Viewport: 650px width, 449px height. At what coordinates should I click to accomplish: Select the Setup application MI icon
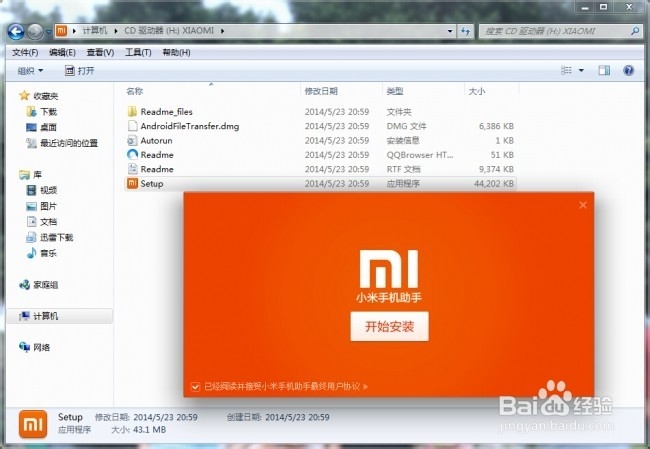[x=132, y=183]
